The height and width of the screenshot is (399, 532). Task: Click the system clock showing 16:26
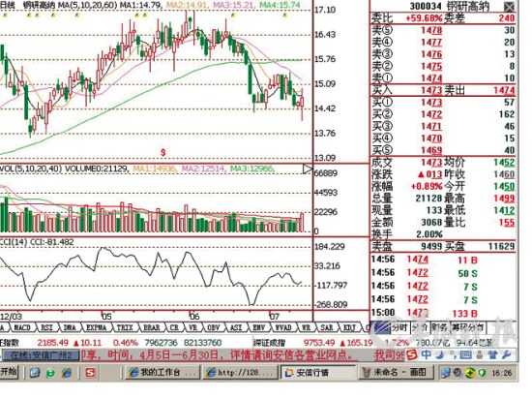tap(501, 373)
